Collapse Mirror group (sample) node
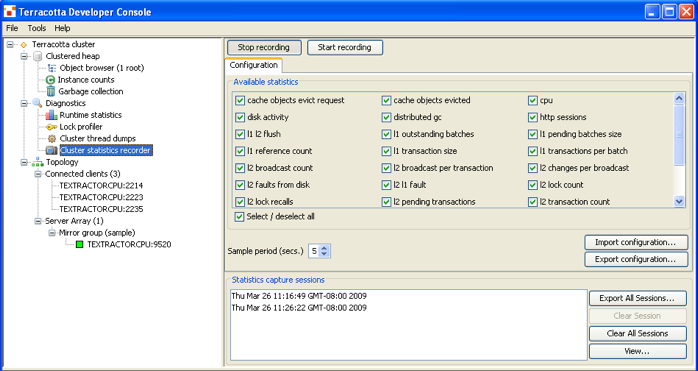 52,233
